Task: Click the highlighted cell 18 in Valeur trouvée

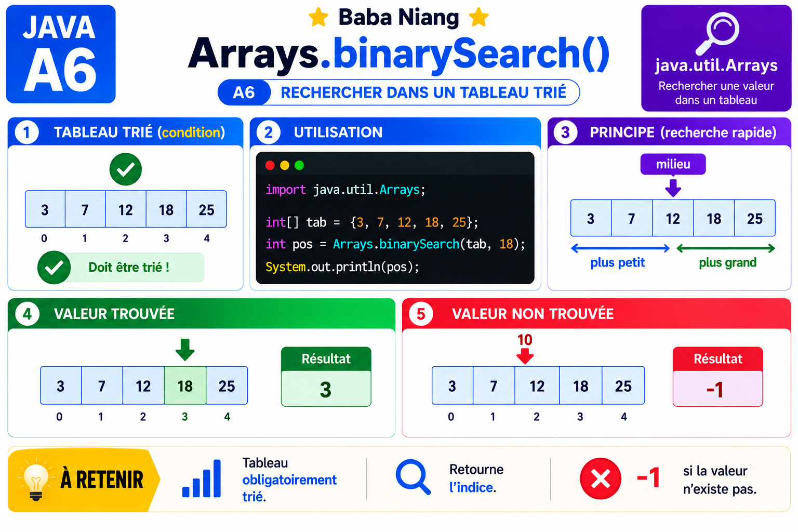Action: coord(185,385)
